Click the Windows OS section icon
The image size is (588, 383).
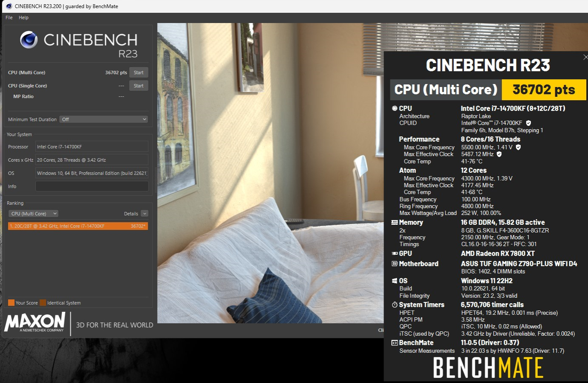395,281
